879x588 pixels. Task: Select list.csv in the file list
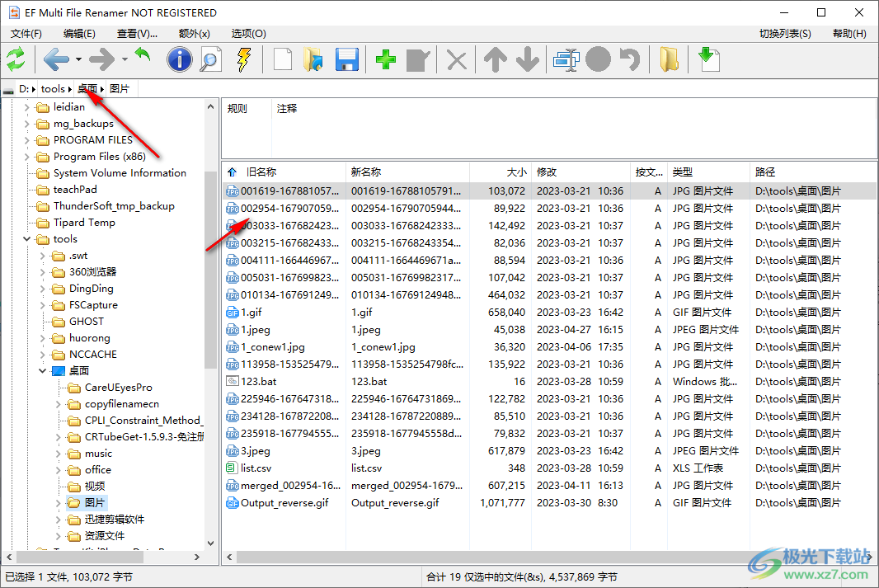click(256, 468)
